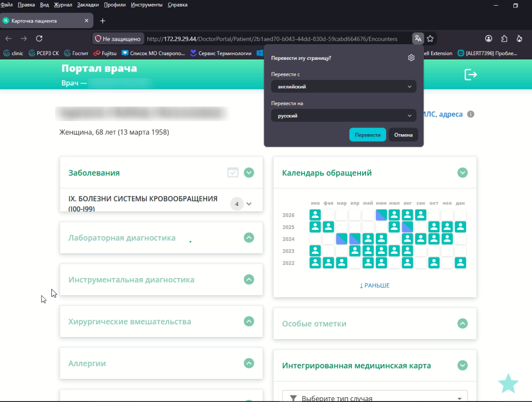Image resolution: width=532 pixels, height=402 pixels.
Task: Click the info icon beside 'ИЛС, адреса'
Action: coord(471,115)
